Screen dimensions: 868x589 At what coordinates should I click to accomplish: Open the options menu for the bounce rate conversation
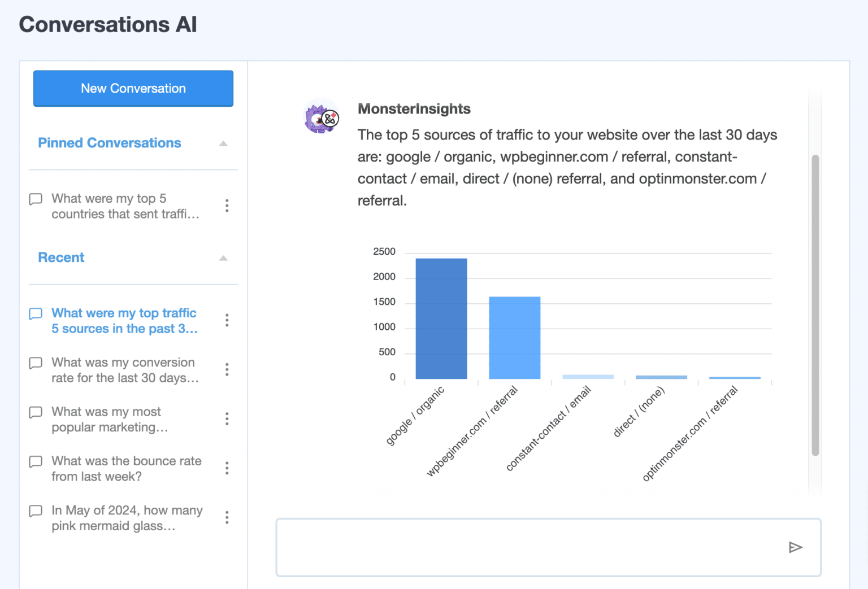[227, 468]
